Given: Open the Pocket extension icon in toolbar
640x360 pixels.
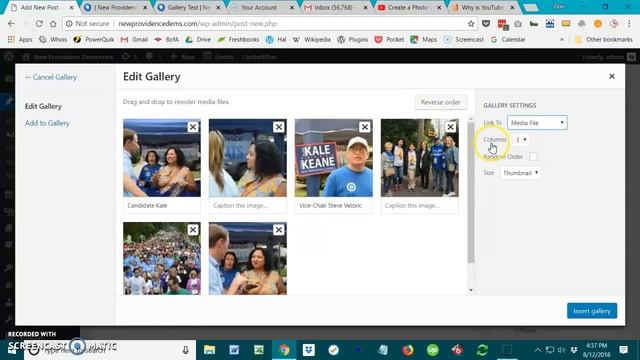Looking at the screenshot, I should (x=486, y=24).
